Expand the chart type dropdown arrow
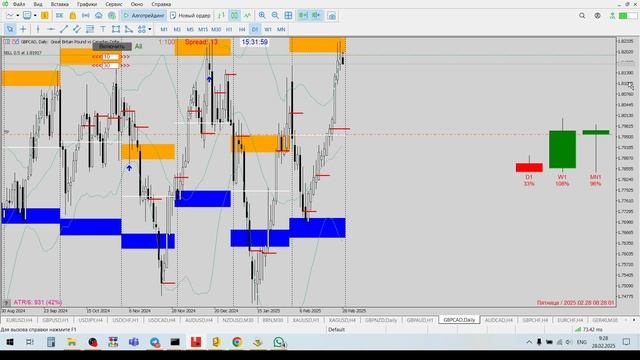 point(18,16)
